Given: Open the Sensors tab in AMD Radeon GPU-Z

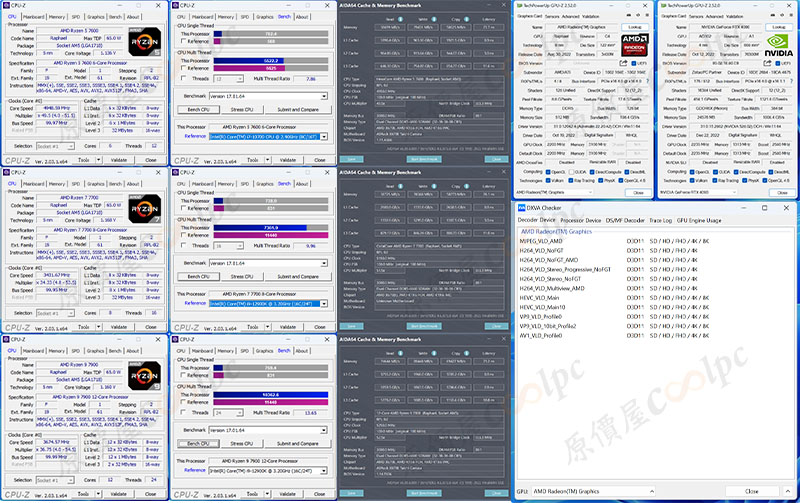Looking at the screenshot, I should (552, 16).
